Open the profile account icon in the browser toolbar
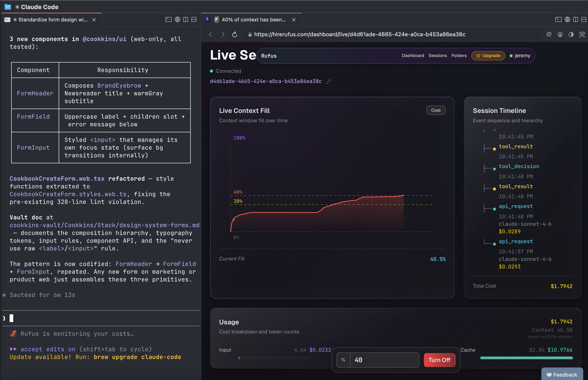588x380 pixels. pyautogui.click(x=560, y=34)
